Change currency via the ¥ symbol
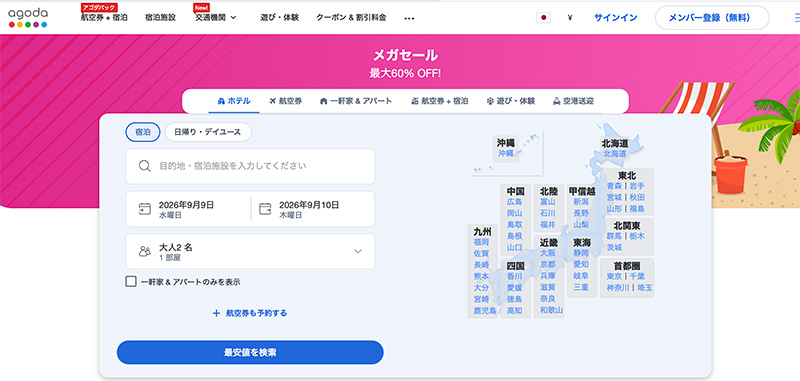This screenshot has height=381, width=800. pyautogui.click(x=570, y=18)
